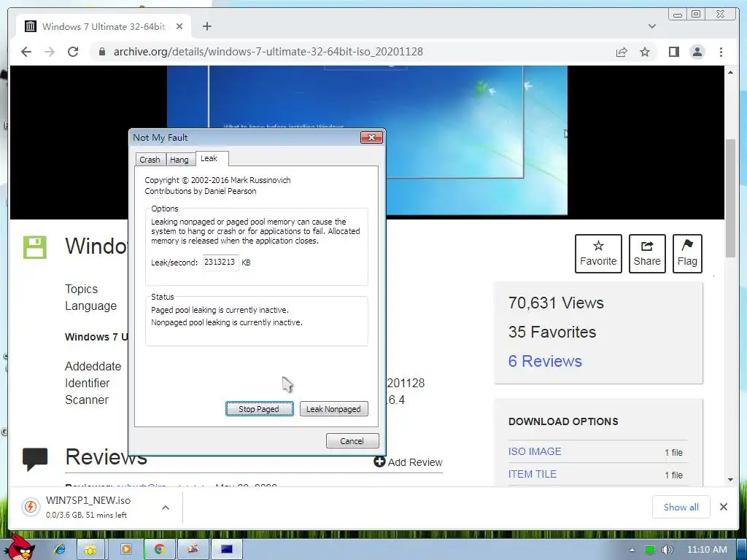
Task: Switch to the Hang tab
Action: click(x=179, y=160)
